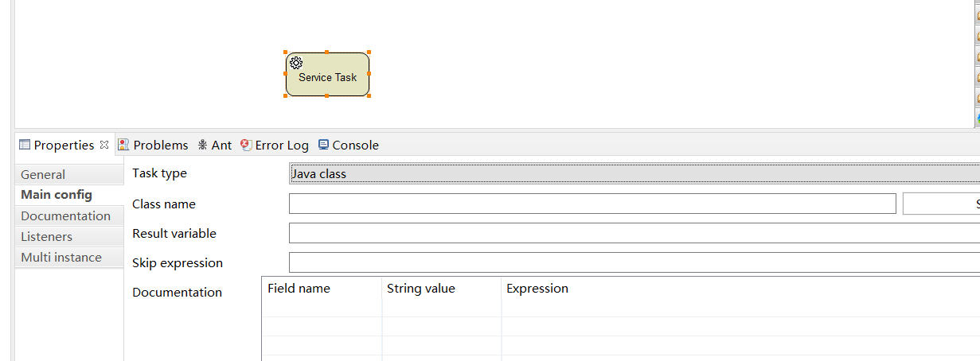Image resolution: width=980 pixels, height=361 pixels.
Task: Click the Console view icon
Action: 323,145
